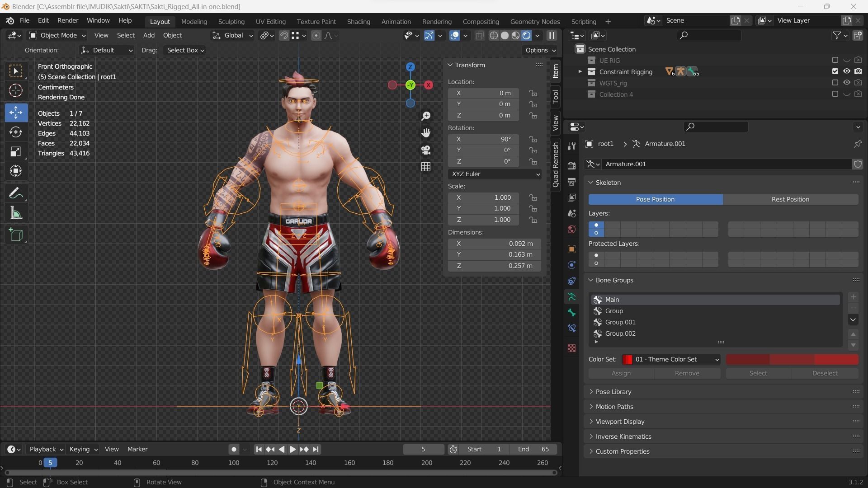Open the Global transform orientation dropdown
868x488 pixels.
(232, 35)
